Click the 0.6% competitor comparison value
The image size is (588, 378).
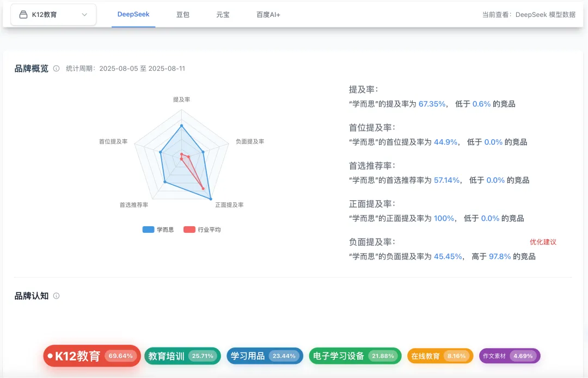tap(481, 104)
